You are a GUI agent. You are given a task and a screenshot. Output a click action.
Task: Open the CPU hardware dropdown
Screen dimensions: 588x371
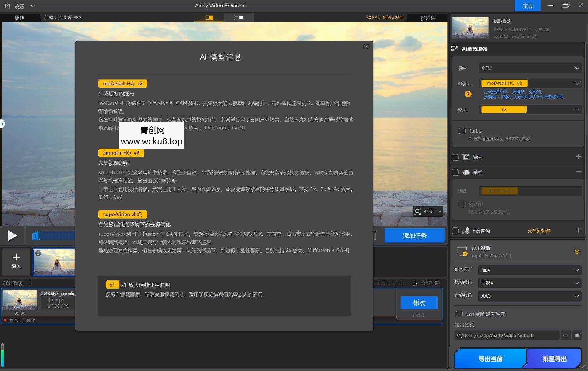pos(530,68)
